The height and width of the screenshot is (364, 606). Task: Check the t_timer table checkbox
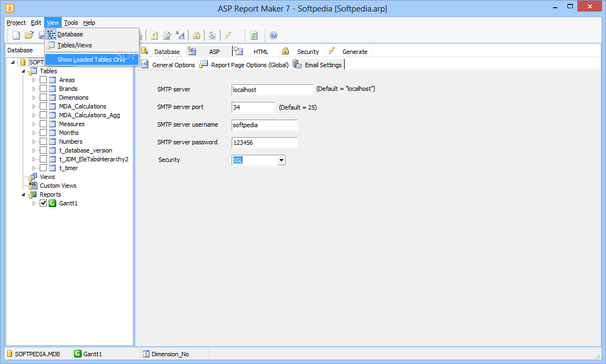[43, 168]
